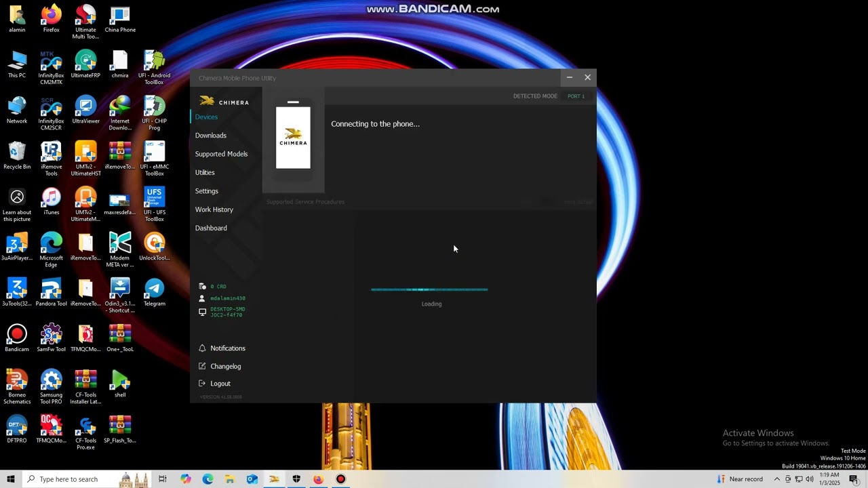Click the 0 CRD credits indicator
The image size is (868, 488).
pos(212,287)
